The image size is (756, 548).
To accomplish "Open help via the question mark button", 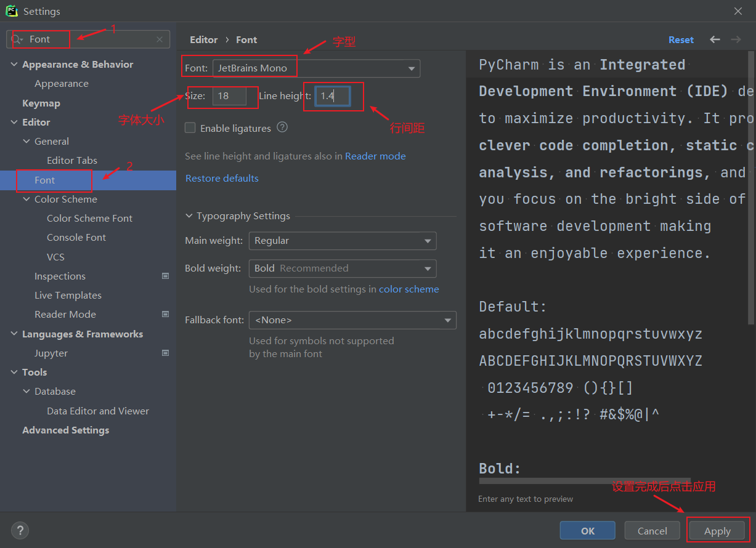I will pos(20,530).
